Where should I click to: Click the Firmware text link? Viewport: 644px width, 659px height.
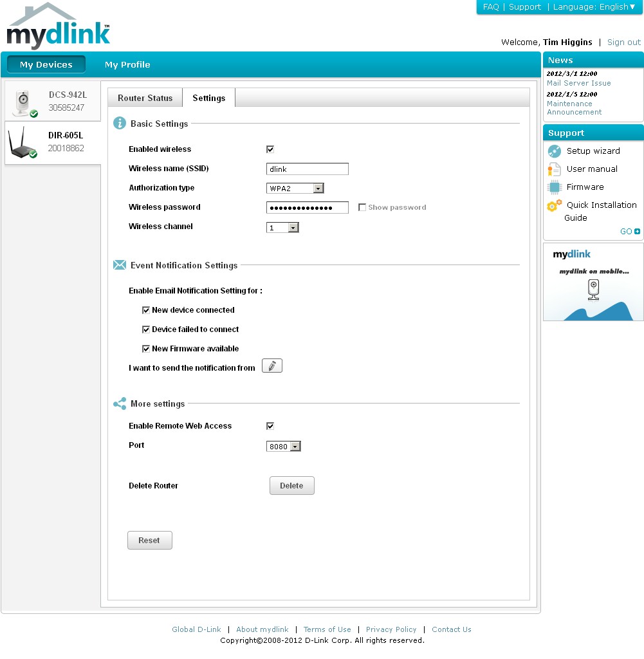click(x=585, y=187)
